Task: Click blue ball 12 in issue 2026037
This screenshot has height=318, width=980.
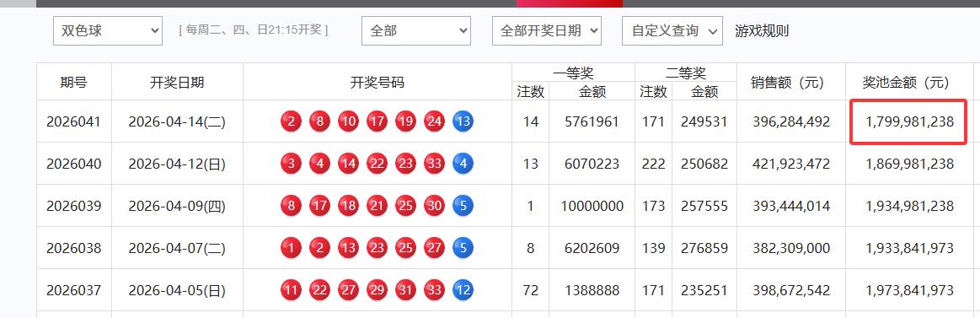Action: click(463, 290)
